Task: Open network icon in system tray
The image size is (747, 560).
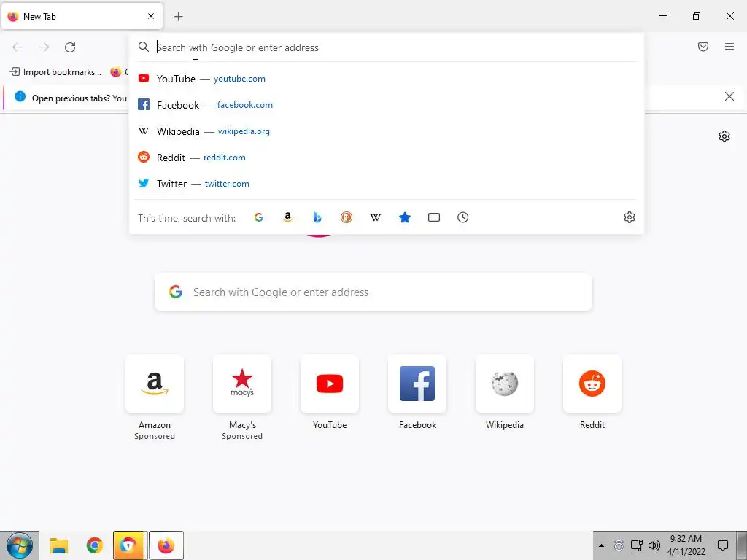Action: [636, 545]
